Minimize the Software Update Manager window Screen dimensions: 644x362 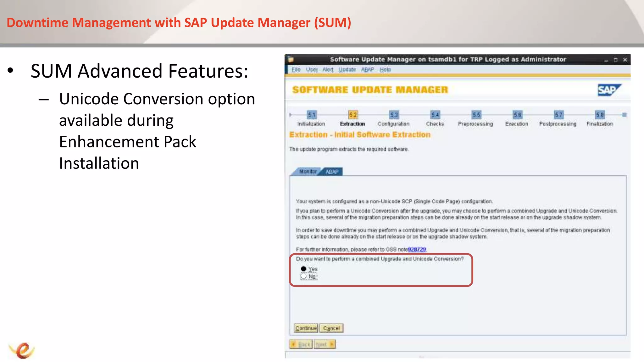[x=606, y=60]
